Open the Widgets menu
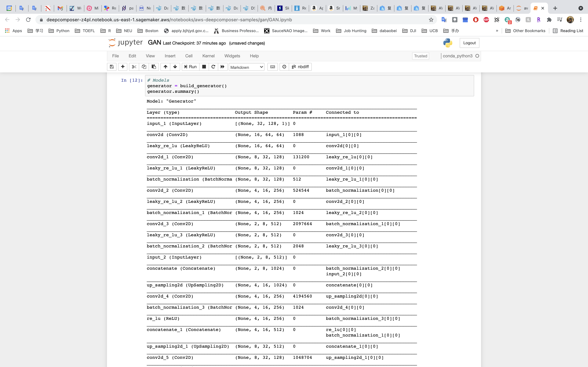The height and width of the screenshot is (367, 588). coord(232,56)
